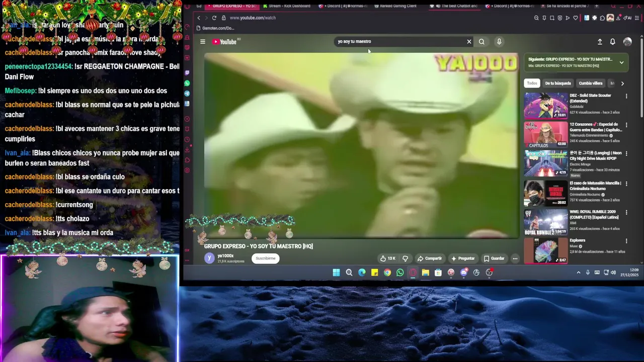Open more actions menu beside Guardar
Image resolution: width=644 pixels, height=362 pixels.
(x=515, y=258)
